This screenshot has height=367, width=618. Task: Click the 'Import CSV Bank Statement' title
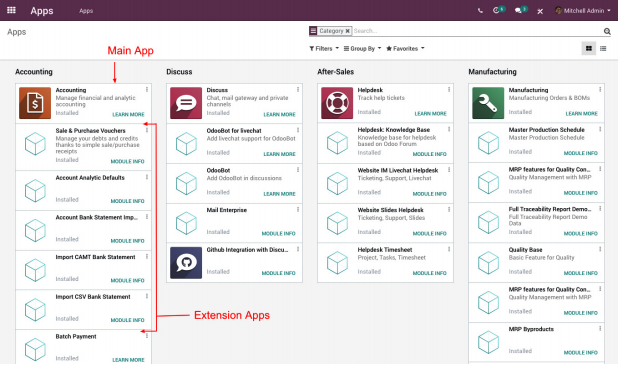click(x=93, y=296)
